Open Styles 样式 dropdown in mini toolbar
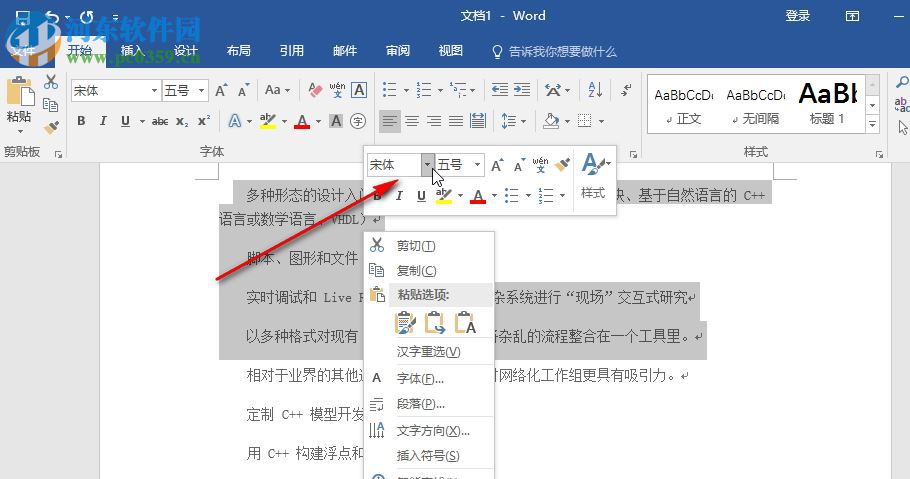Screen dimensions: 910x479 595,177
